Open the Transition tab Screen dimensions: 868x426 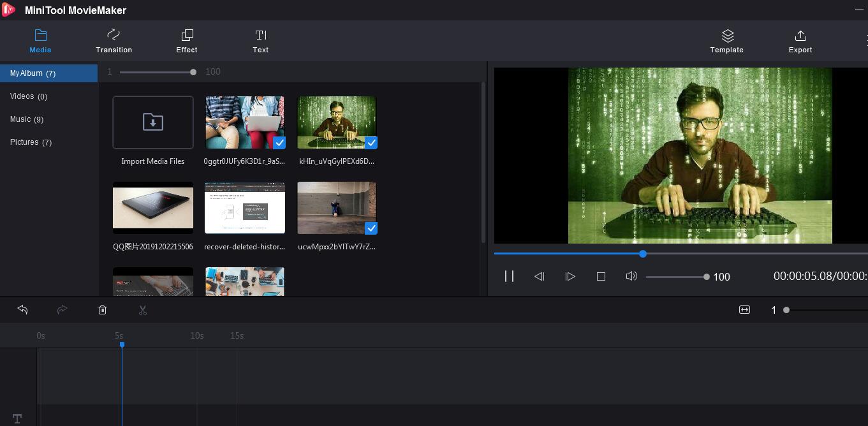tap(114, 41)
